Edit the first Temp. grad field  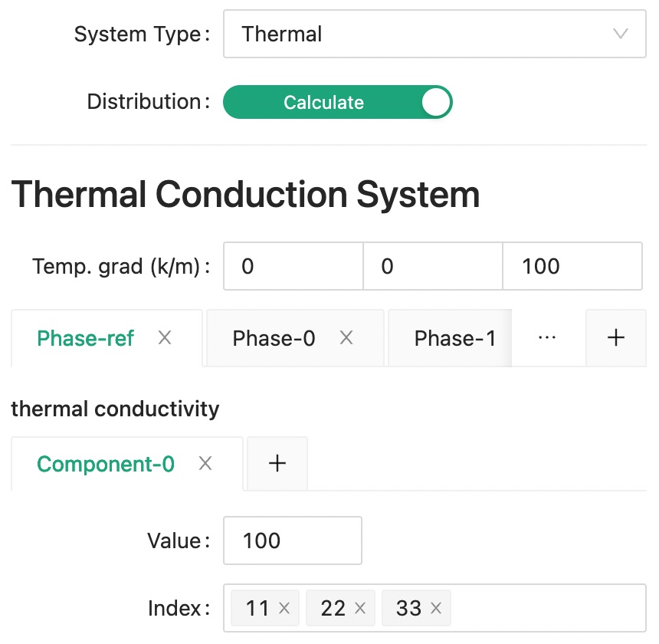point(293,267)
